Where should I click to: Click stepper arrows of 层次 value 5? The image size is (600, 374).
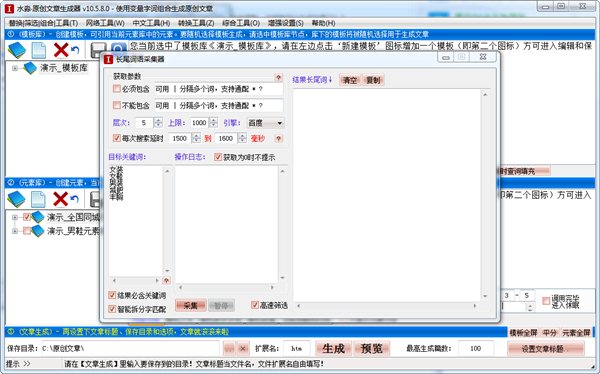(158, 123)
